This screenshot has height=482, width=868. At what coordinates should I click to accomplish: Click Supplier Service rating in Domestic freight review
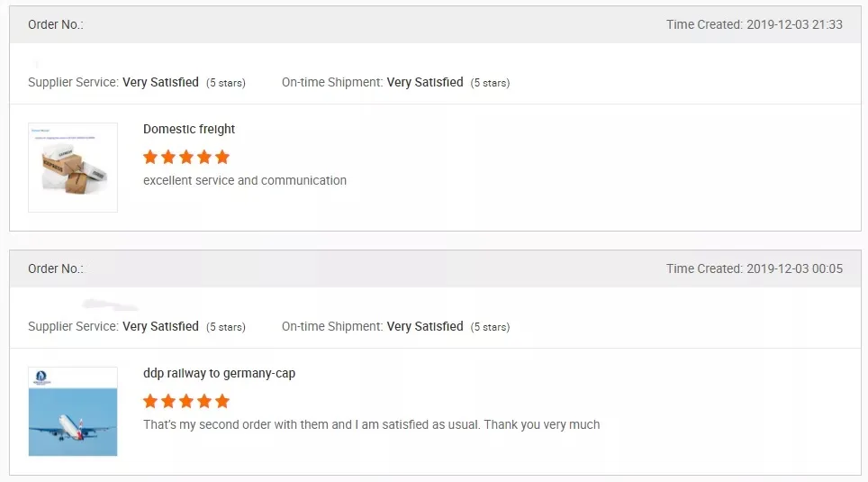[x=137, y=82]
